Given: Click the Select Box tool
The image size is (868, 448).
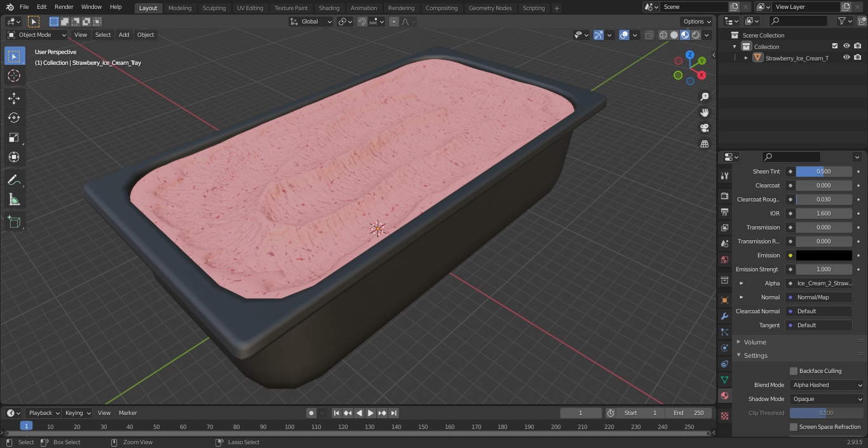Looking at the screenshot, I should pos(14,56).
